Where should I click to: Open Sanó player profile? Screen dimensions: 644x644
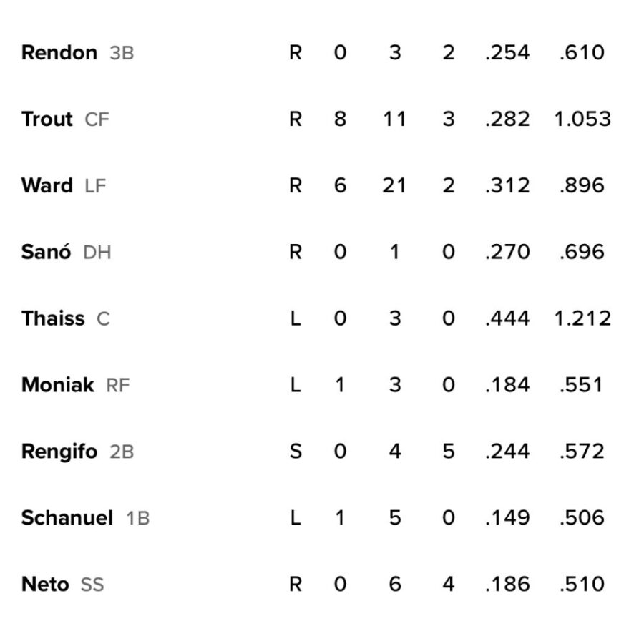point(46,252)
